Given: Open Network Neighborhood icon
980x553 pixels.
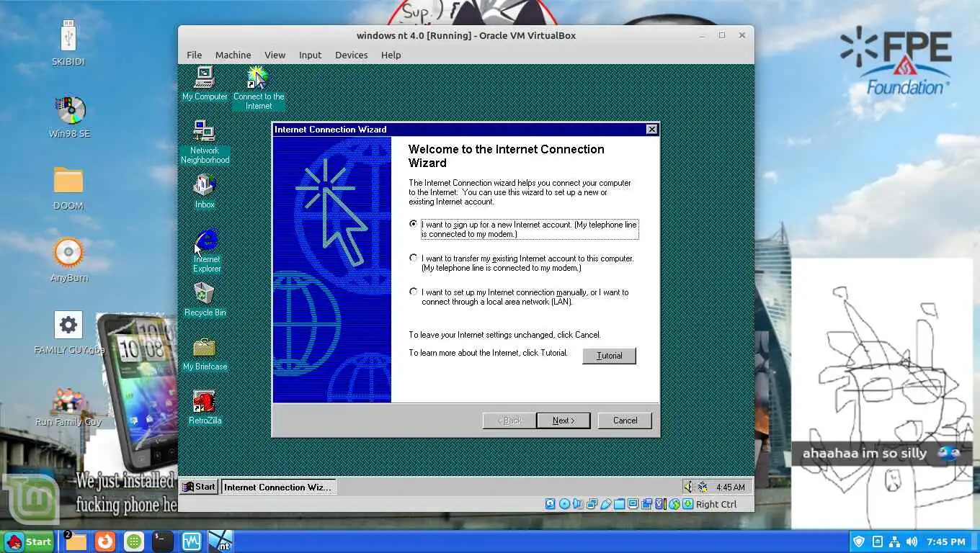Looking at the screenshot, I should pos(205,142).
